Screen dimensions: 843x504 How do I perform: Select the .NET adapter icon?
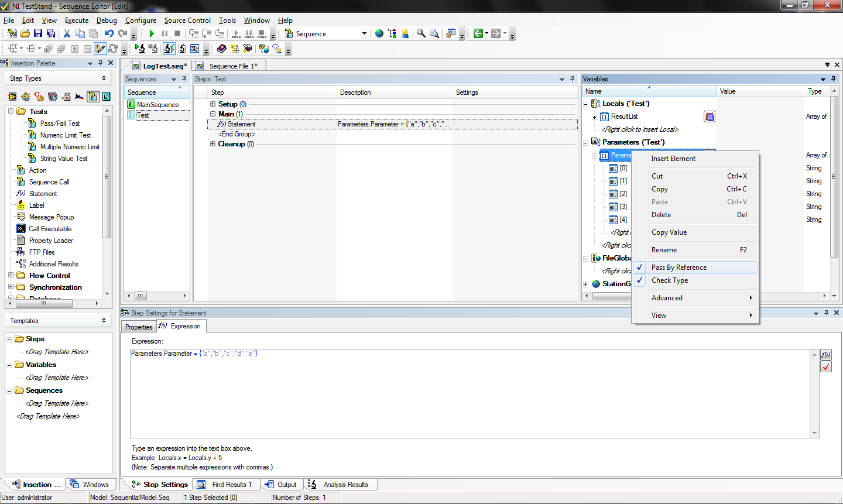coord(53,97)
